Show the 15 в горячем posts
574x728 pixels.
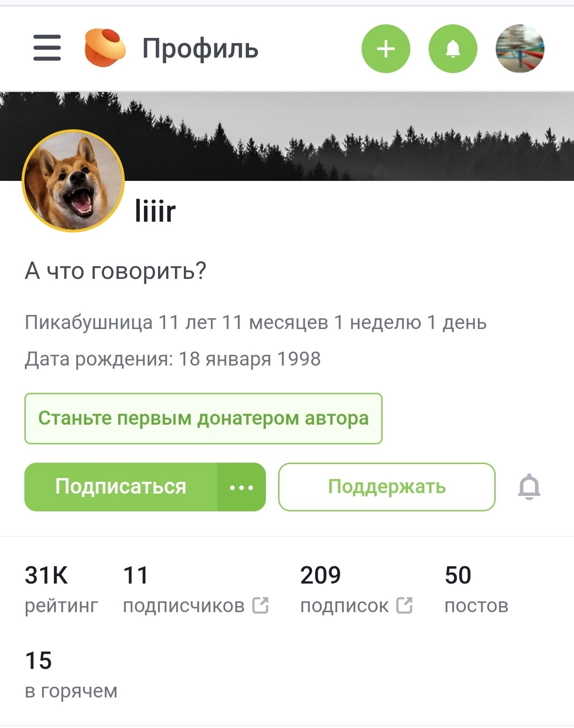71,675
